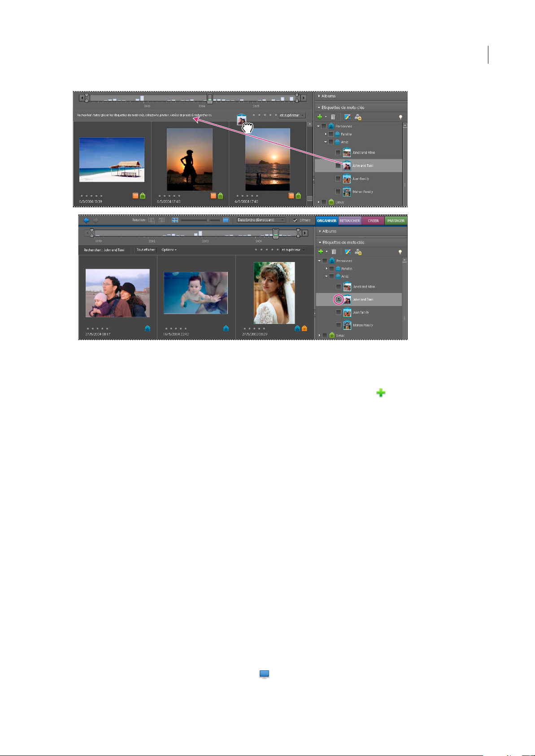Image resolution: width=535 pixels, height=756 pixels.
Task: Check the Mahan Family checkbox, lower screenshot
Action: click(339, 325)
